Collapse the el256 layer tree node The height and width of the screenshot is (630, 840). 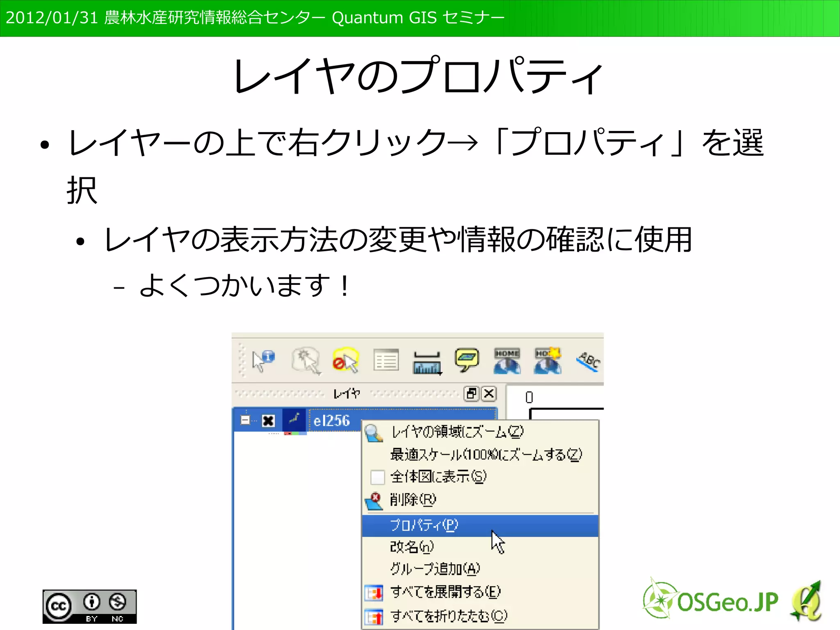[245, 420]
